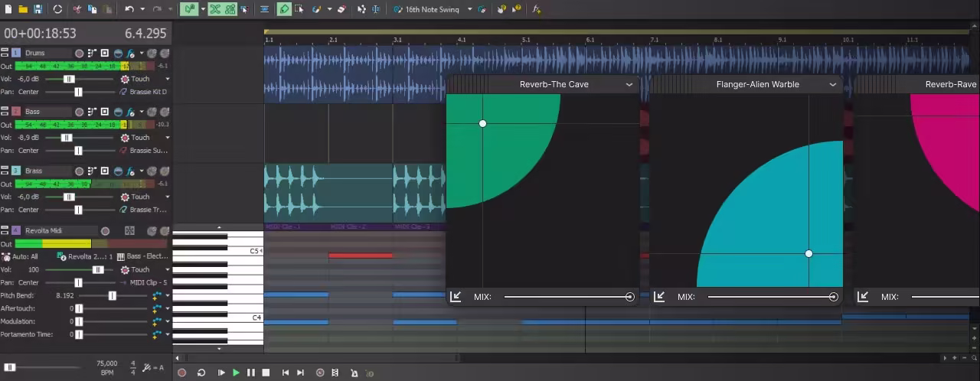The image size is (980, 381).
Task: Click the fx effects icon on the Brass track
Action: click(x=130, y=171)
